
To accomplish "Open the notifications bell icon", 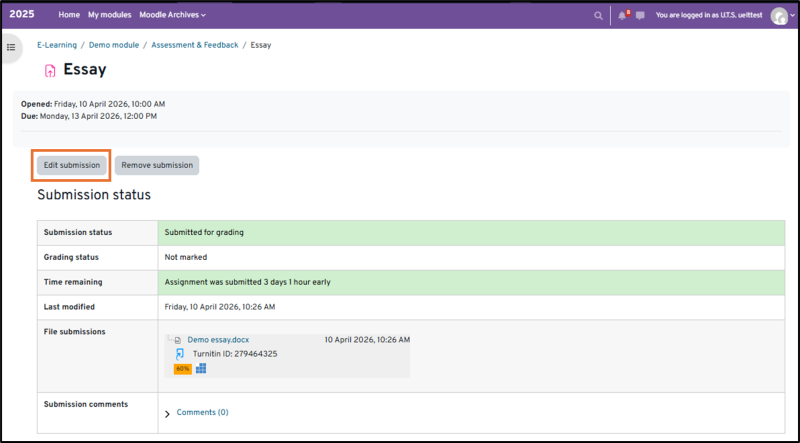I will coord(622,16).
